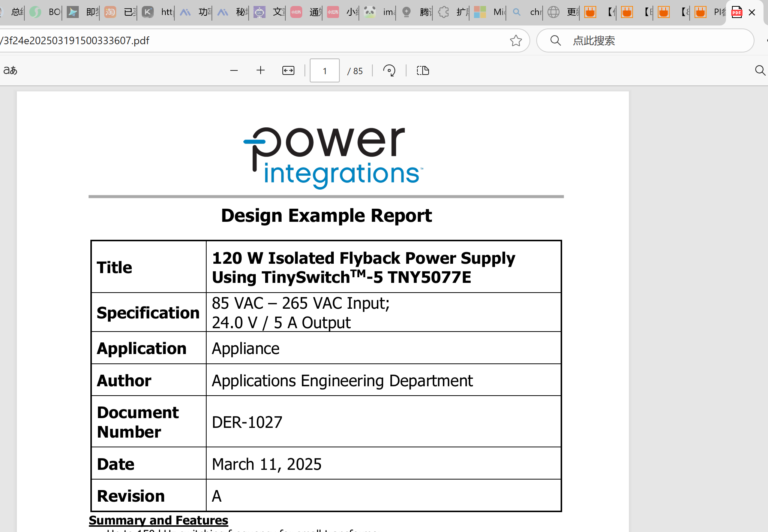Click the 'Revision' row label
Viewport: 768px width, 532px height.
coord(131,496)
